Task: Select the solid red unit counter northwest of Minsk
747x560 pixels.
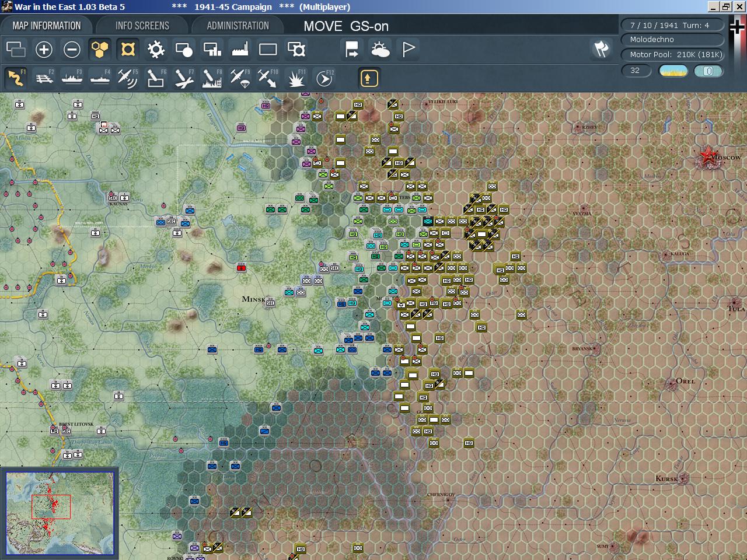Action: pos(242,268)
